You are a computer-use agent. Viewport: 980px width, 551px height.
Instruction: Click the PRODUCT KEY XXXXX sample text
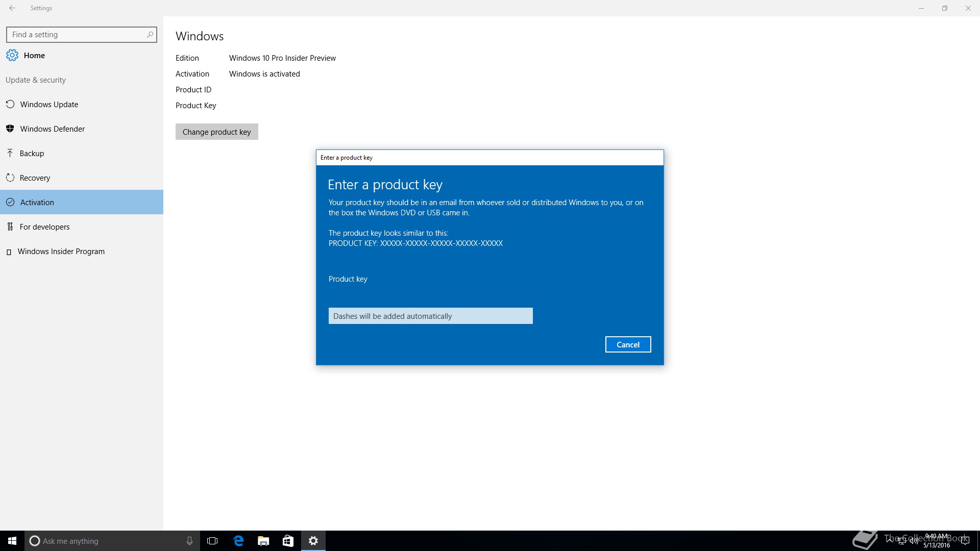[415, 243]
